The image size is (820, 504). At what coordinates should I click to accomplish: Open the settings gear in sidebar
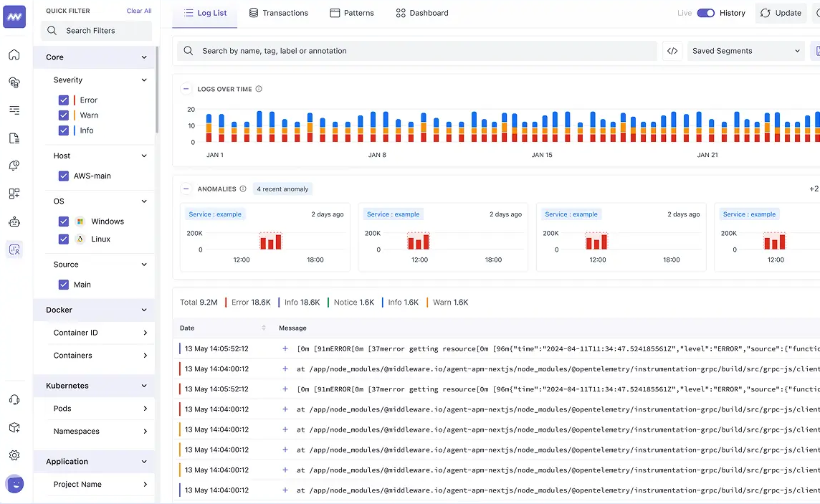14,455
